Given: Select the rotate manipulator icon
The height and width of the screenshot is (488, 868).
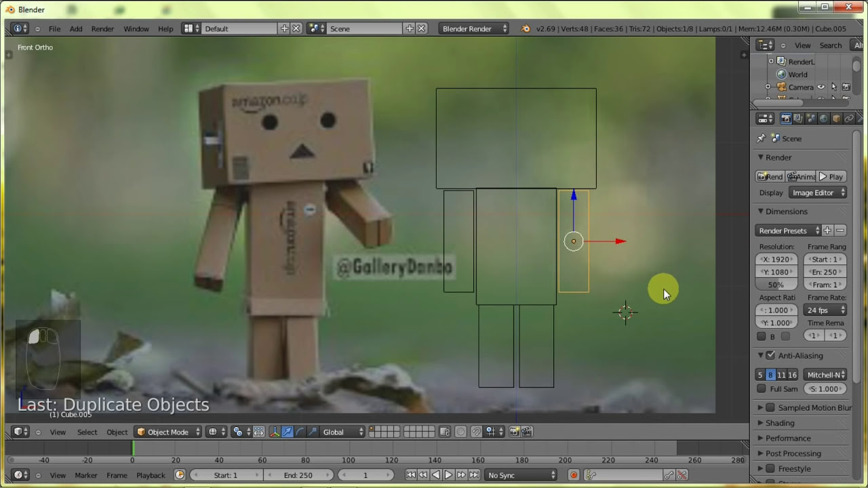Looking at the screenshot, I should pos(300,432).
